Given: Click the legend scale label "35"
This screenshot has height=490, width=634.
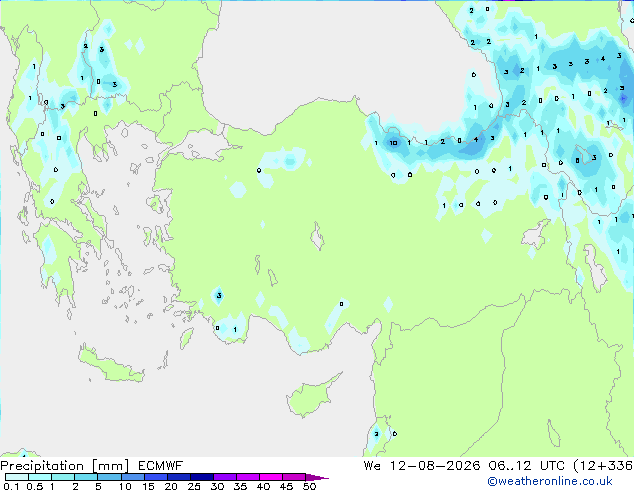Looking at the screenshot, I should pos(240,486).
